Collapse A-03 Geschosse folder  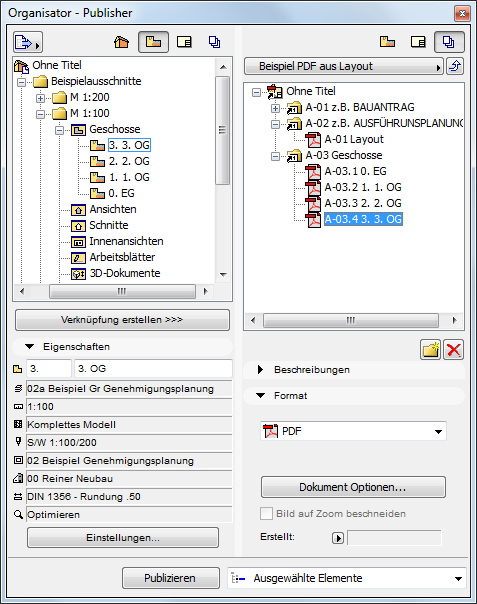pyautogui.click(x=275, y=156)
